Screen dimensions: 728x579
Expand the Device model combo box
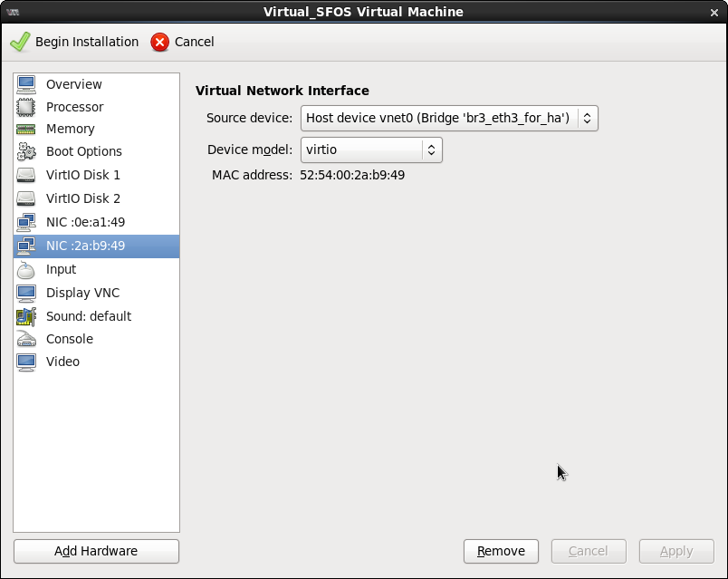pyautogui.click(x=371, y=150)
